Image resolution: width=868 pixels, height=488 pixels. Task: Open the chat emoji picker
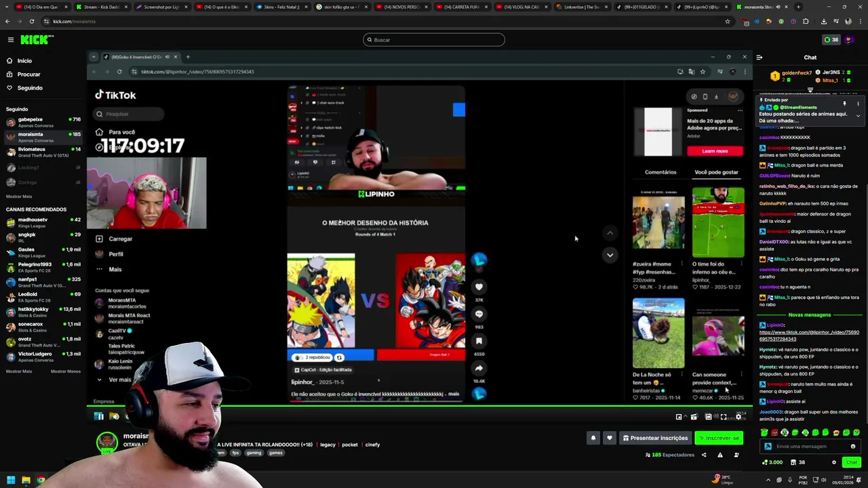pos(853,447)
